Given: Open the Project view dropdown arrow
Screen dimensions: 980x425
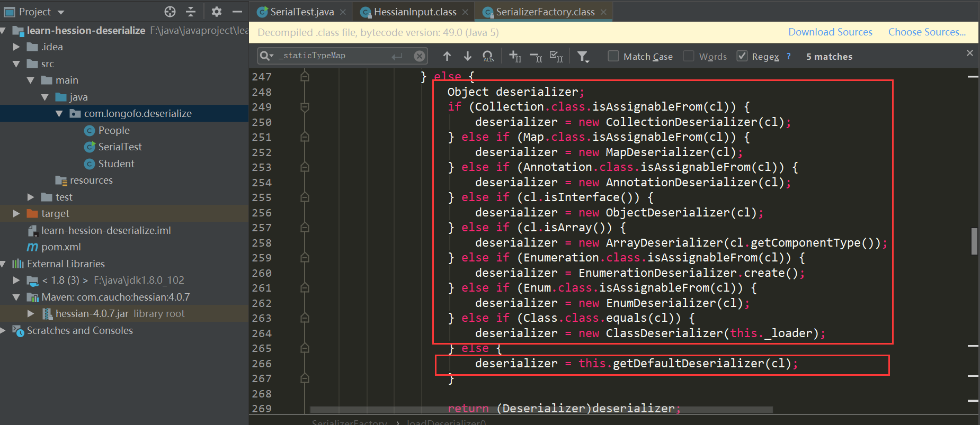Looking at the screenshot, I should point(61,12).
